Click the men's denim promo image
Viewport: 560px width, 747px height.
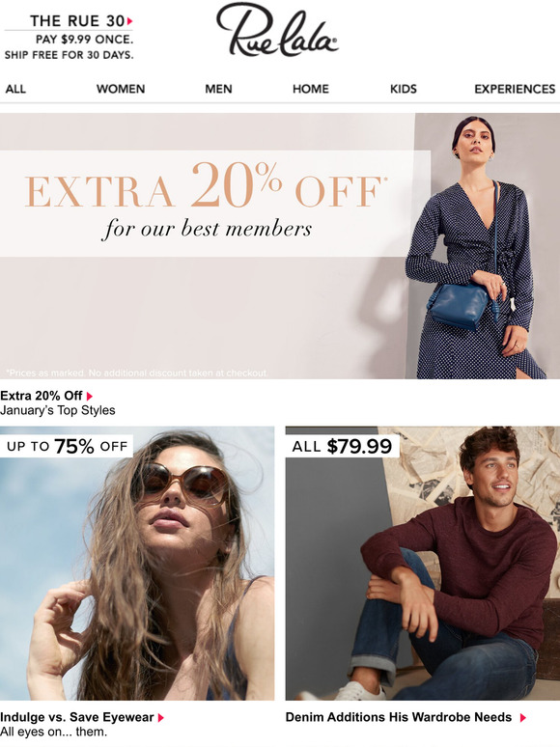point(423,563)
